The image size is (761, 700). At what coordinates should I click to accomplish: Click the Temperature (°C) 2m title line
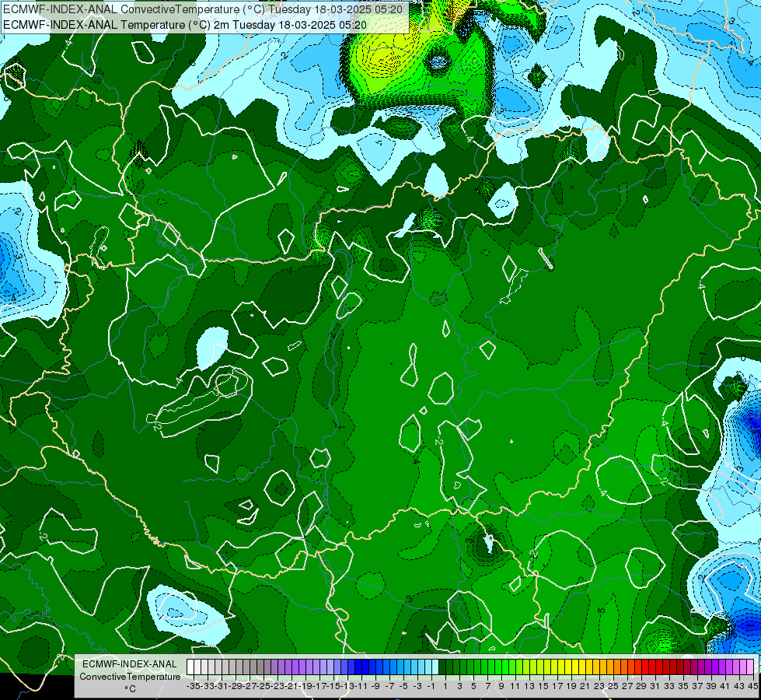185,25
